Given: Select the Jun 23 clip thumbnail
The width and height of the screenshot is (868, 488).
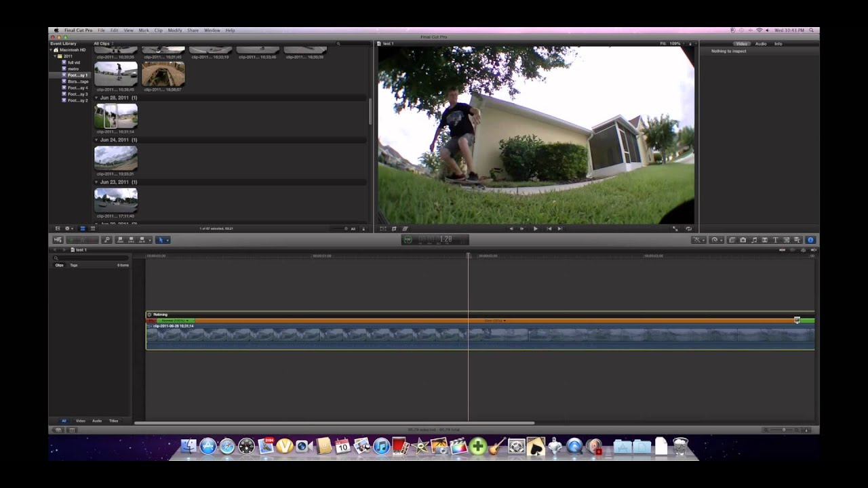Looking at the screenshot, I should point(116,200).
